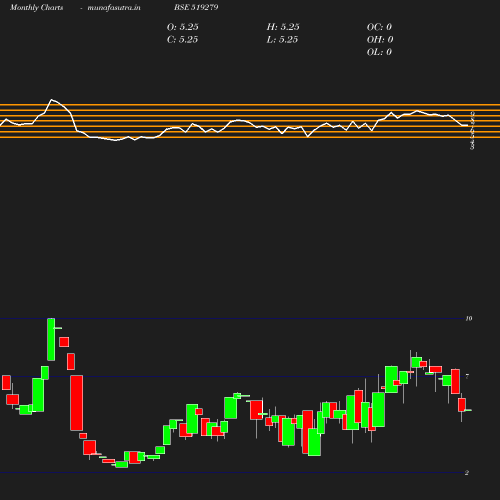Click the 'BSE 519279' symbol label
This screenshot has width=500, height=500.
click(196, 7)
